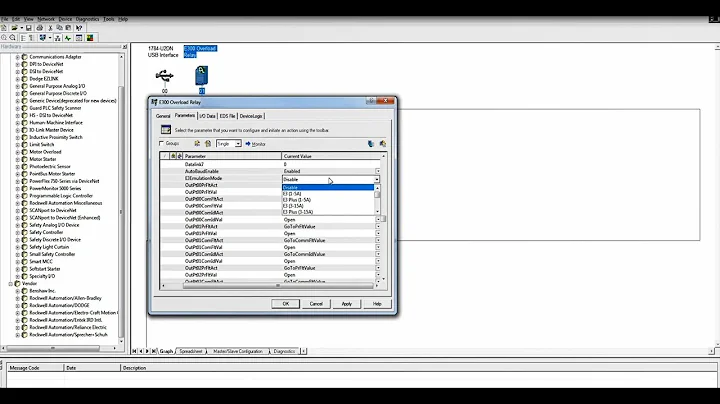Close the Hardware panel with its X
This screenshot has width=720, height=404.
124,47
